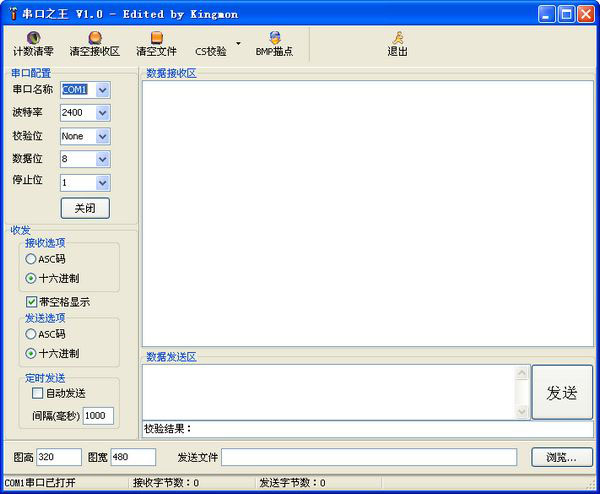This screenshot has height=494, width=600.
Task: Toggle the 带空格显示 checkbox
Action: (x=31, y=301)
